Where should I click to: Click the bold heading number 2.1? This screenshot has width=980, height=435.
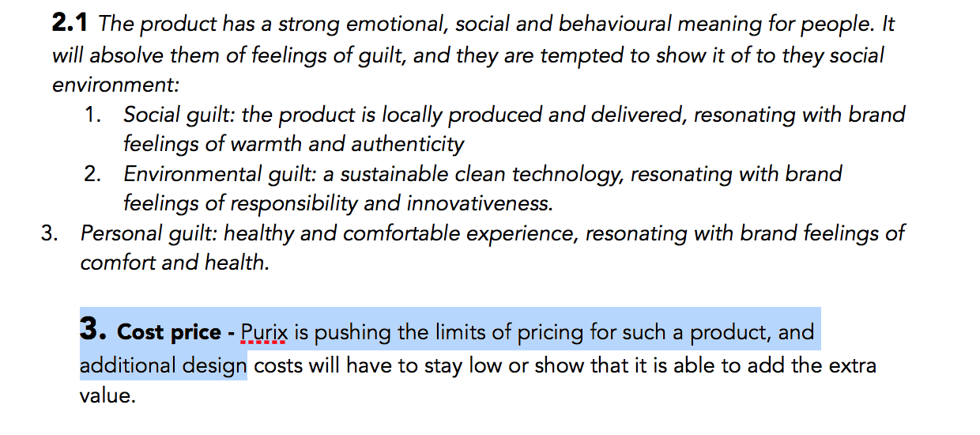71,25
